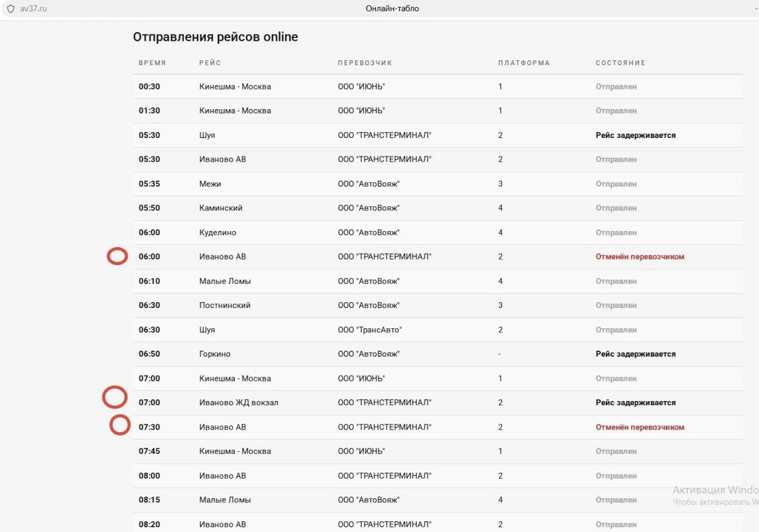Click 'Рейс задерживается' in the Иваново ЖД вокзал row
Image resolution: width=759 pixels, height=532 pixels.
(x=636, y=402)
